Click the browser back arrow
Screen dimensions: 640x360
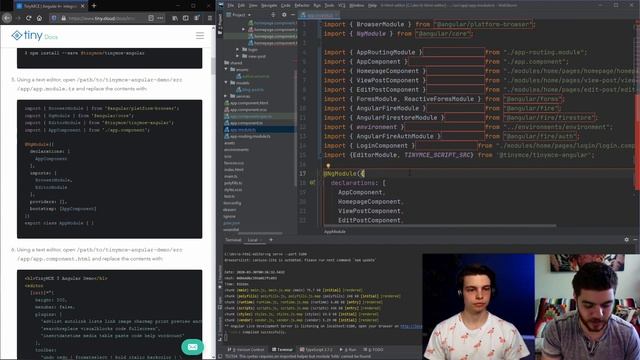[x=7, y=18]
